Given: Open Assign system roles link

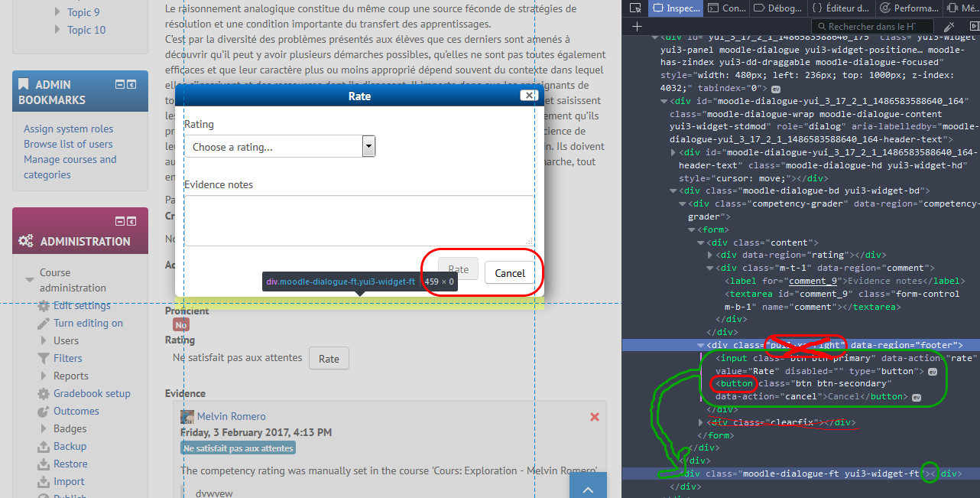Looking at the screenshot, I should click(68, 129).
